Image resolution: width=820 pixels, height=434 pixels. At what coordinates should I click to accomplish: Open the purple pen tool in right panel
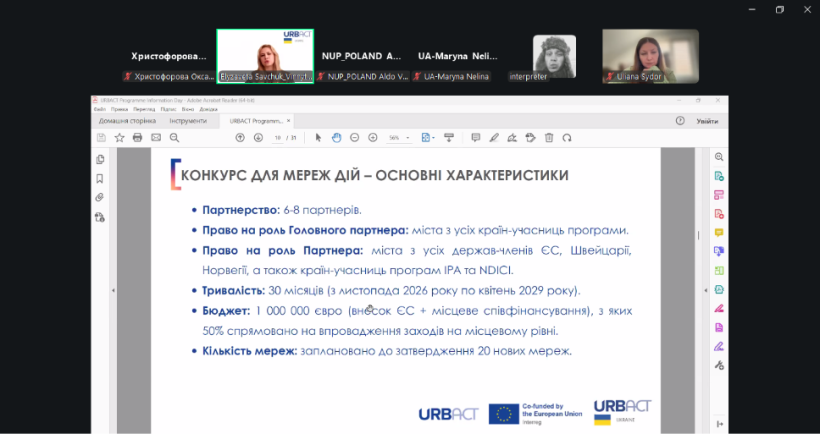click(x=719, y=346)
